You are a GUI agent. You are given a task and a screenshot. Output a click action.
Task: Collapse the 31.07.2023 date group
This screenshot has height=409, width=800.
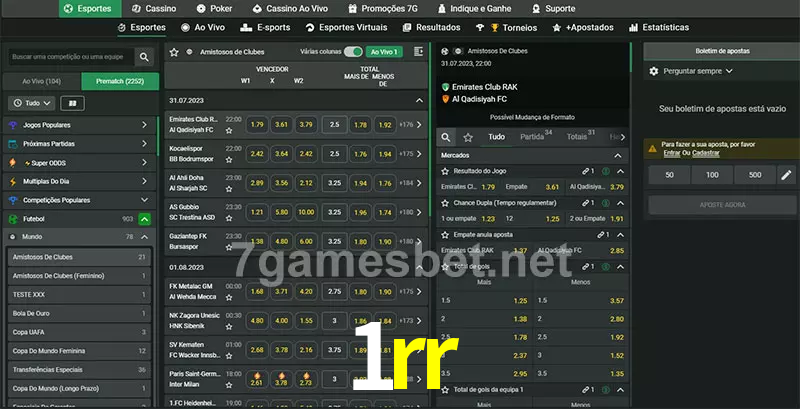click(419, 101)
